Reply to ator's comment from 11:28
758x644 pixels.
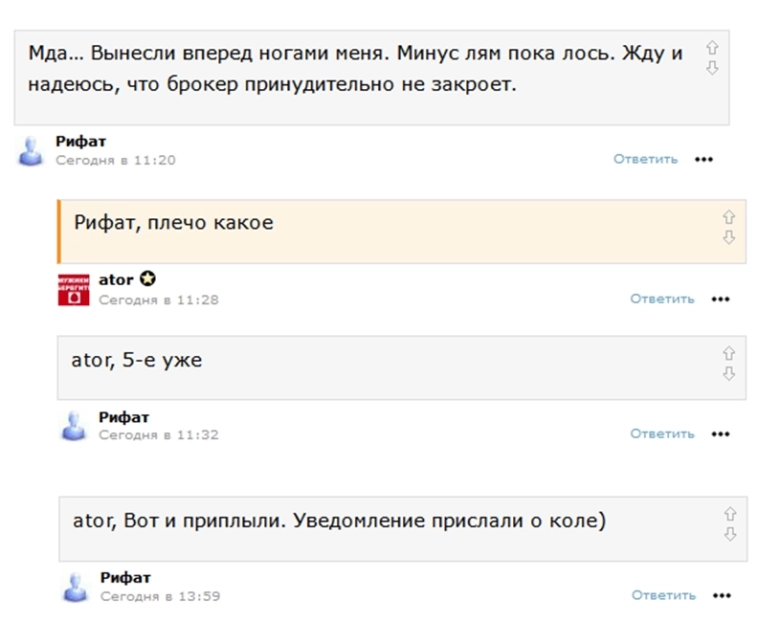pyautogui.click(x=661, y=299)
